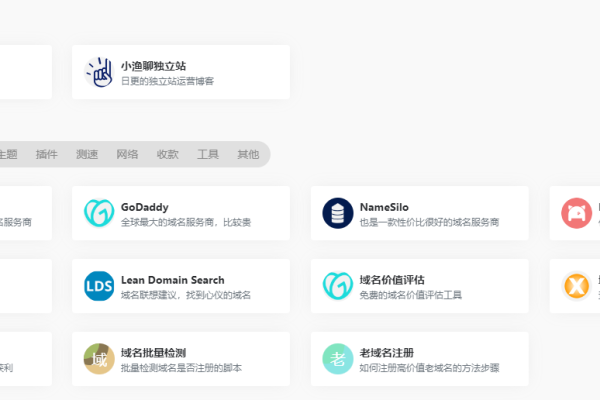The image size is (600, 400).
Task: Open the NameSilo title link
Action: point(384,207)
